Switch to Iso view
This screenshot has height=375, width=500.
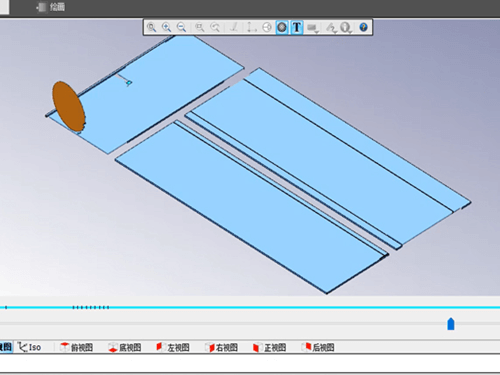pos(30,347)
